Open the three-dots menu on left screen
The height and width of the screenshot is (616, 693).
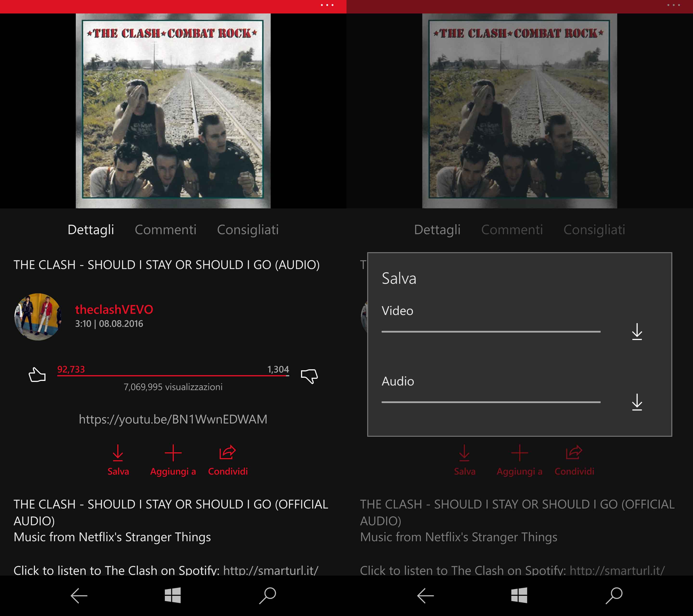327,5
